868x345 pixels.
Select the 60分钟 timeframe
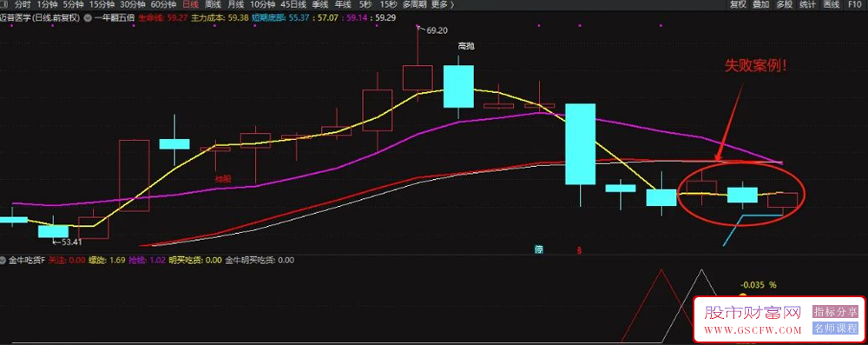(x=163, y=4)
